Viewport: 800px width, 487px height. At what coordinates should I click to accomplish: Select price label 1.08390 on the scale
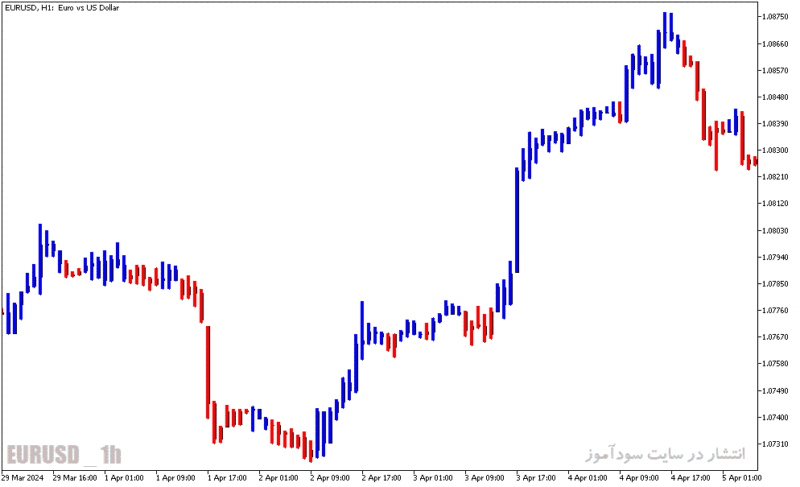point(775,124)
